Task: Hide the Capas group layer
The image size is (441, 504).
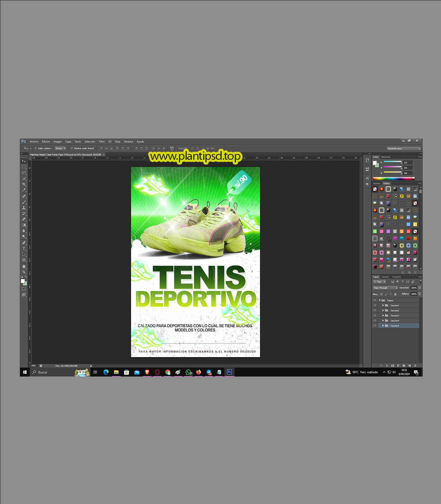Action: (x=375, y=300)
